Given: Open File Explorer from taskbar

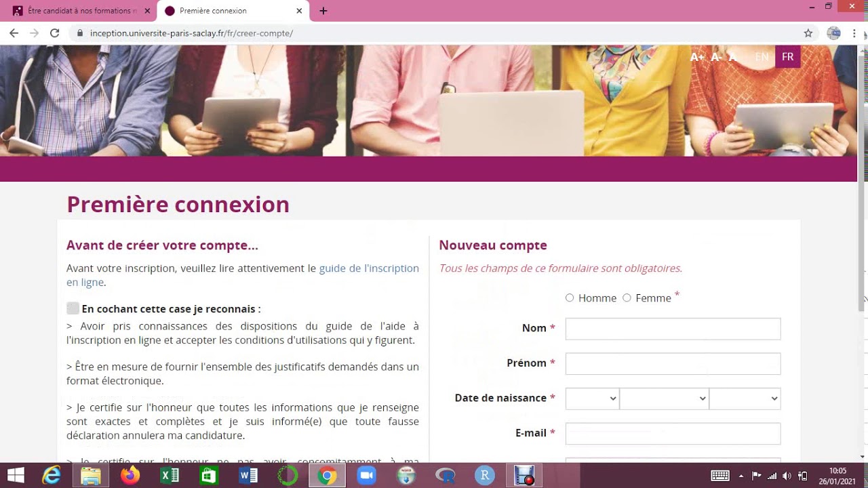Looking at the screenshot, I should (x=91, y=475).
